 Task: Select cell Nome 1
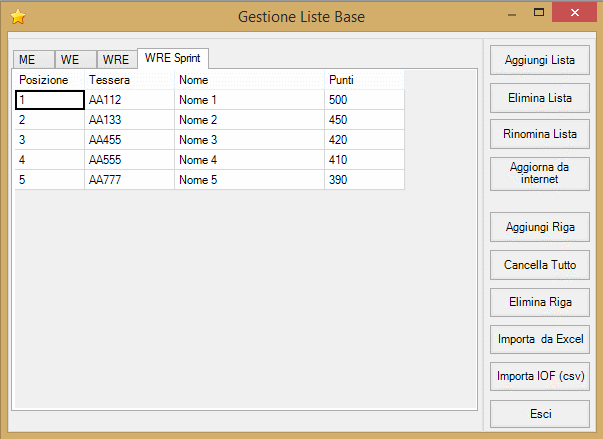pos(249,100)
